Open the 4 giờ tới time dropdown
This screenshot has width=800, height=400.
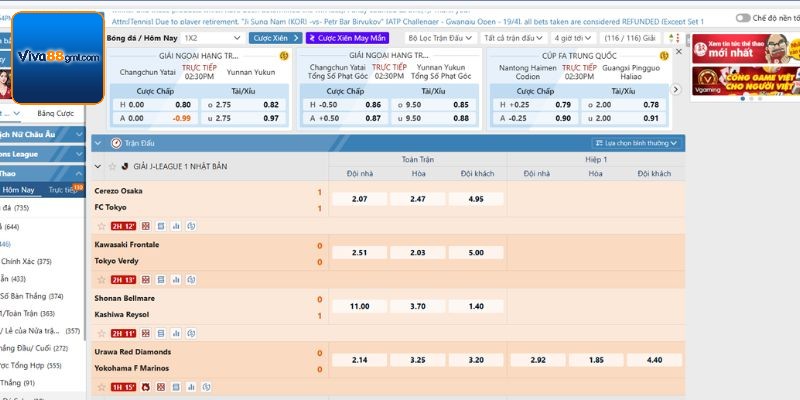coord(572,38)
